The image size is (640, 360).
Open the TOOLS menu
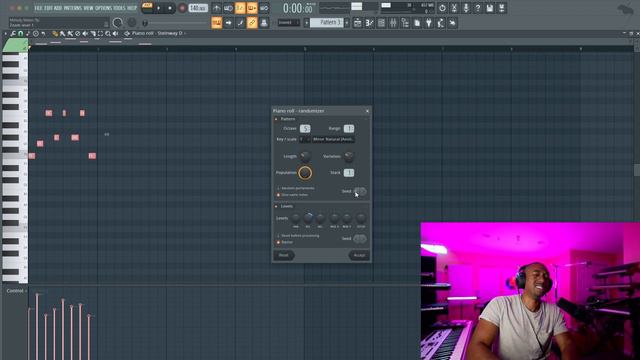[120, 8]
